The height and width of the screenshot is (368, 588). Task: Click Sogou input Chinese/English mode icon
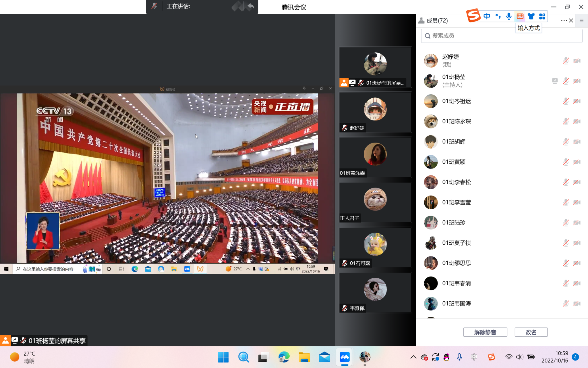pyautogui.click(x=487, y=16)
